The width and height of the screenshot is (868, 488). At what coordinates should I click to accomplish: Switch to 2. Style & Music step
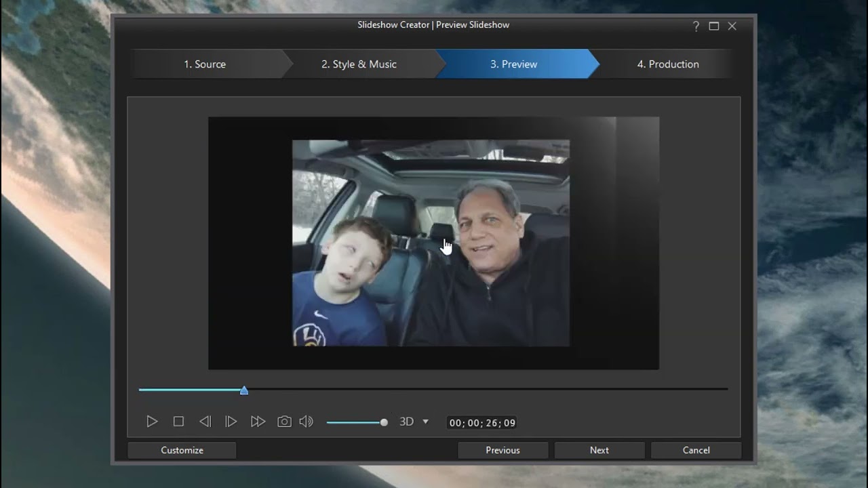point(359,64)
